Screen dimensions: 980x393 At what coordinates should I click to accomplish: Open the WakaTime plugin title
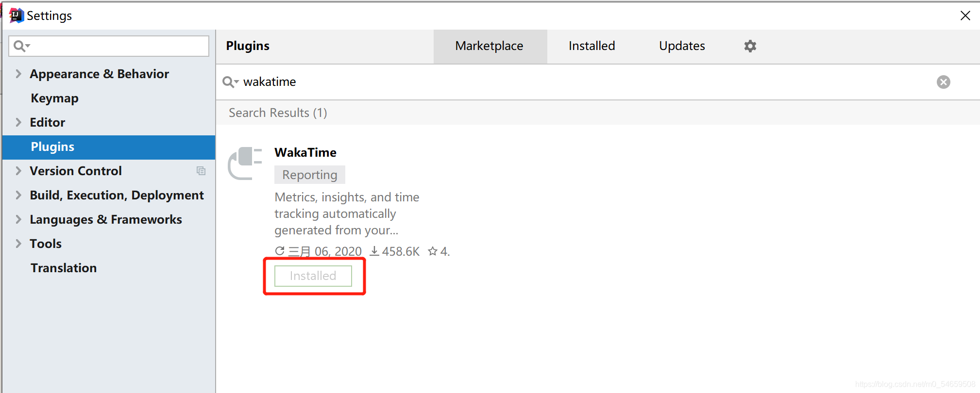(305, 152)
